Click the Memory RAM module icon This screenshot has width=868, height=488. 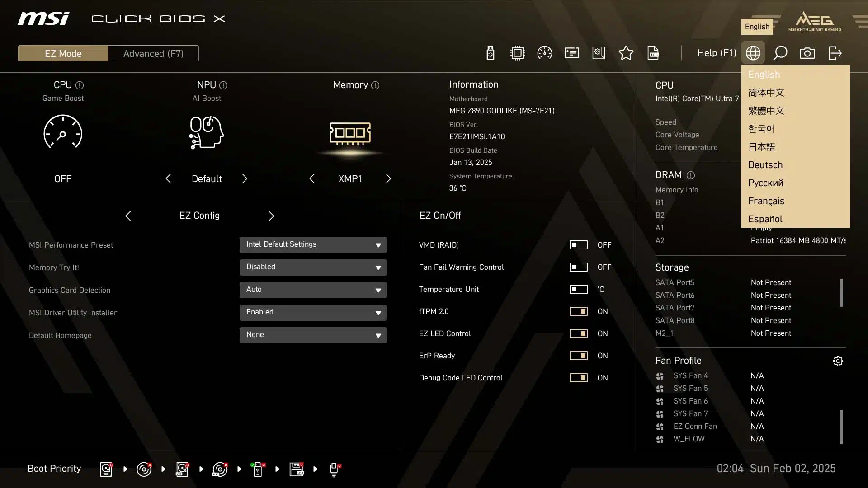click(x=350, y=134)
